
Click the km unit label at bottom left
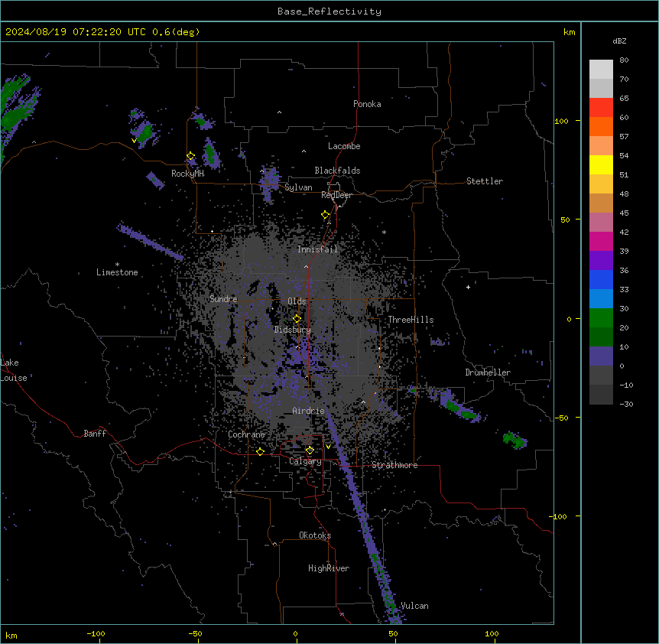pos(11,635)
